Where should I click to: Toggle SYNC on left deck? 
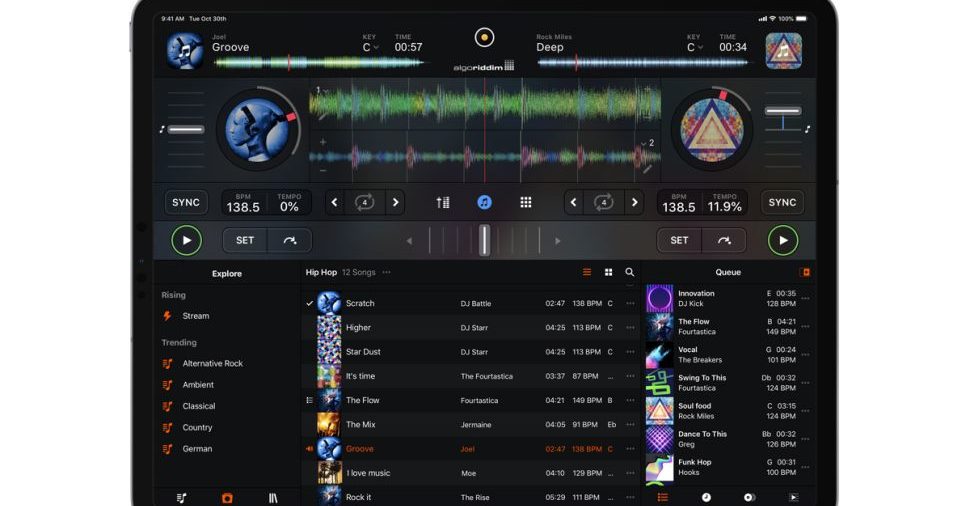(x=186, y=202)
